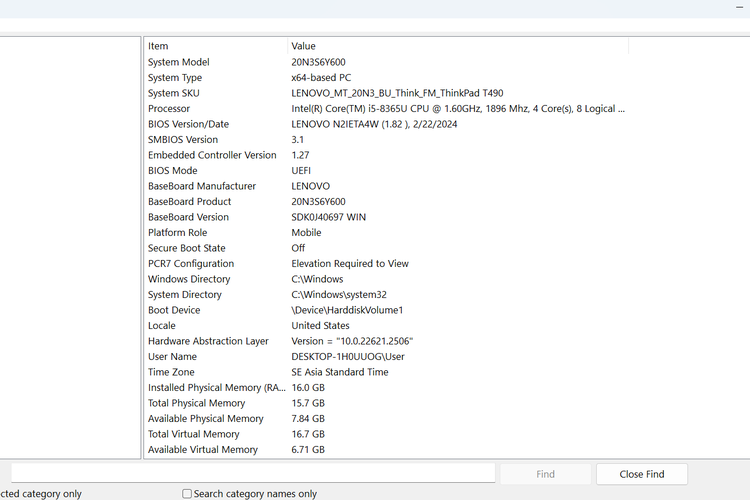
Task: Click the Find what text field
Action: click(252, 473)
